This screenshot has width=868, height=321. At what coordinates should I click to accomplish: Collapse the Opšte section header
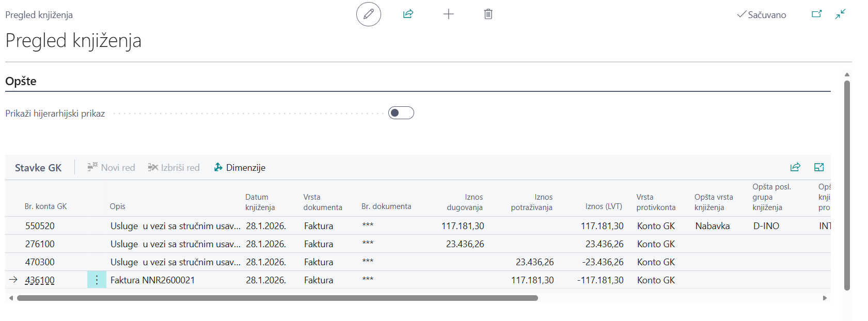tap(21, 81)
